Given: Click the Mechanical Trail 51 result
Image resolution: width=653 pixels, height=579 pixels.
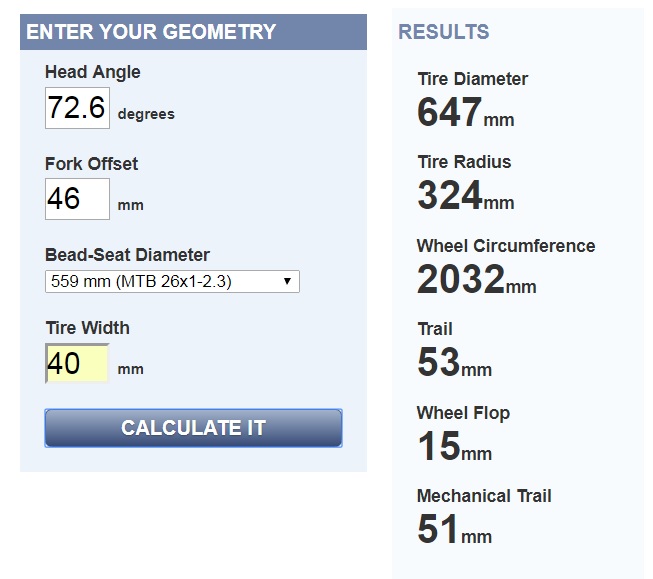Looking at the screenshot, I should [438, 529].
